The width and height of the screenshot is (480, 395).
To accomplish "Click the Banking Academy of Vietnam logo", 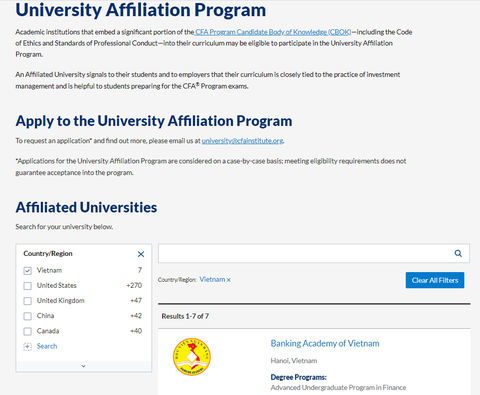I will 192,357.
